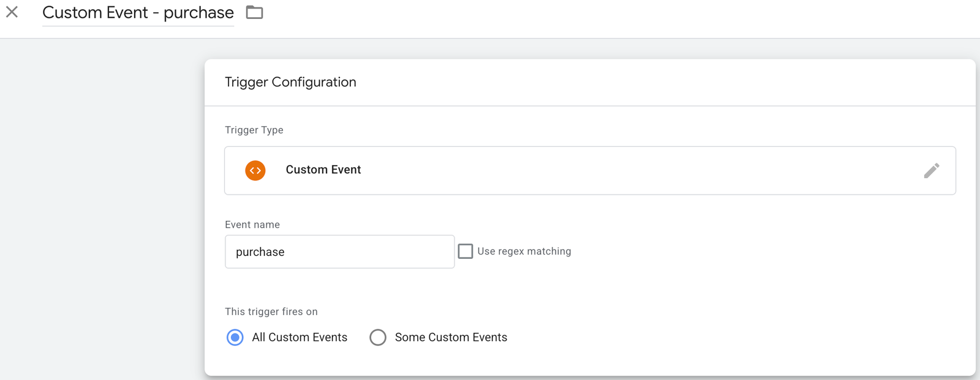
Task: Open the folder icon beside trigger name
Action: [254, 12]
